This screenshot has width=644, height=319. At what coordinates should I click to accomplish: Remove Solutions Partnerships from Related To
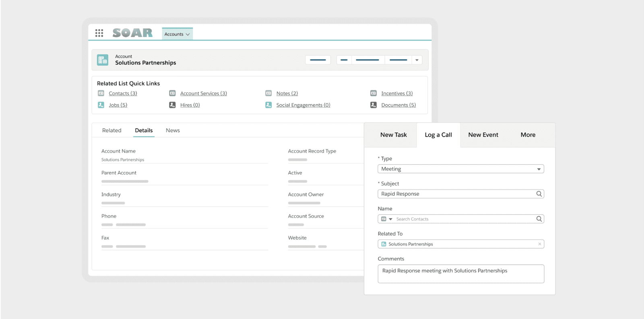point(540,244)
